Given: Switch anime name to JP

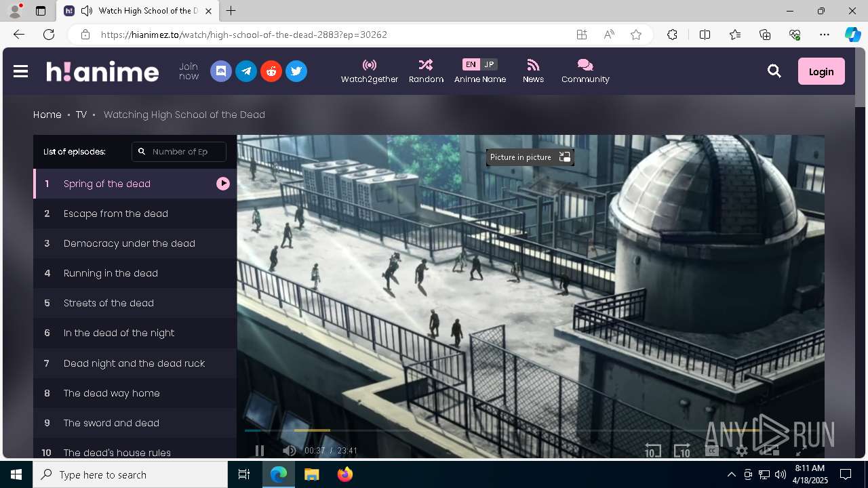Looking at the screenshot, I should tap(489, 64).
